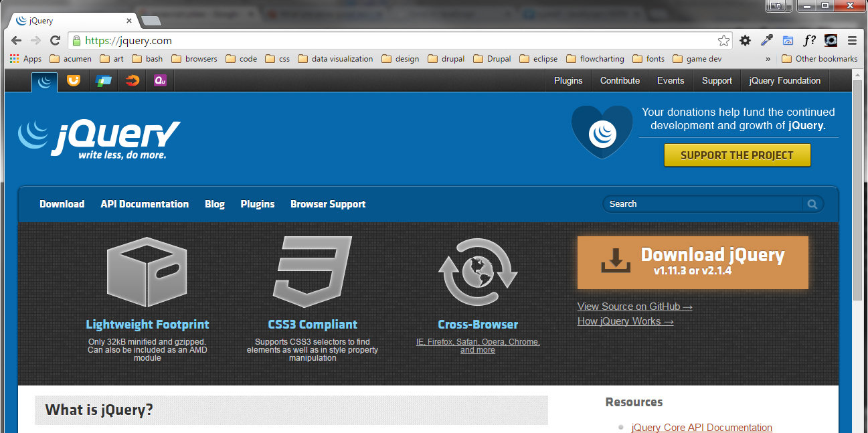The width and height of the screenshot is (868, 433).
Task: Select the Sizzle project icon
Action: tap(133, 81)
